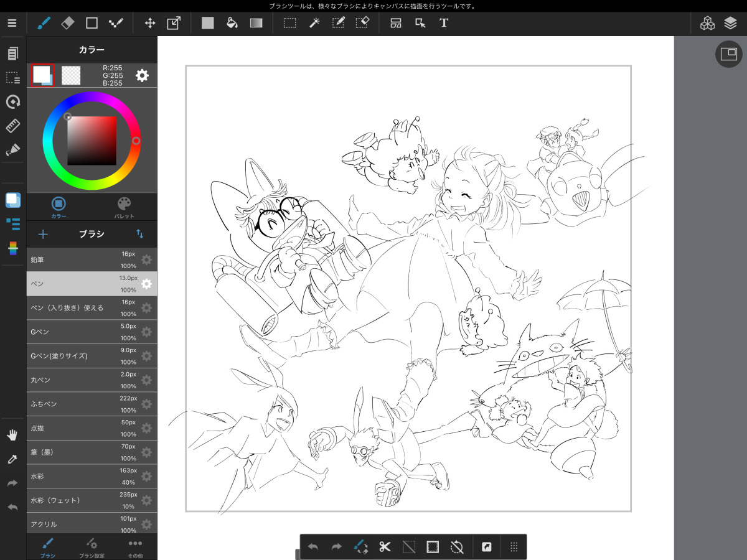Open the ruler snap sidebar icon
747x560 pixels.
tap(12, 126)
